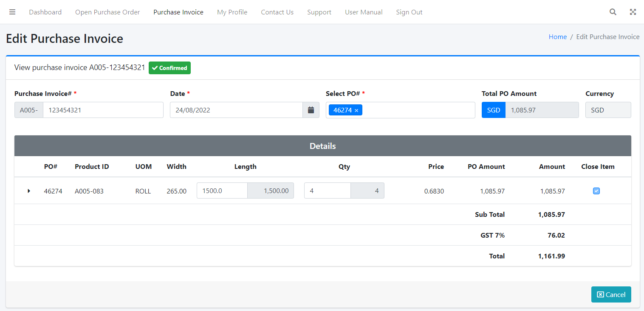Toggle the Close Item checkbox
The image size is (644, 311).
[596, 191]
